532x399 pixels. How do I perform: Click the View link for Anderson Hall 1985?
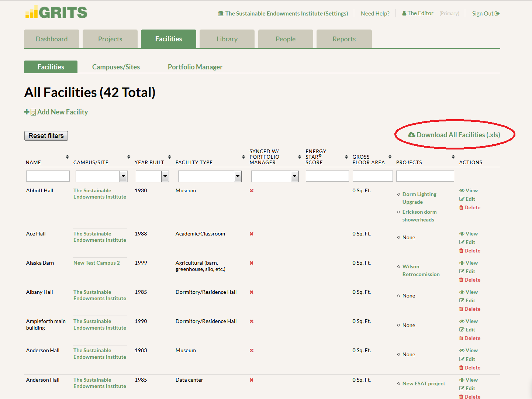coord(469,380)
